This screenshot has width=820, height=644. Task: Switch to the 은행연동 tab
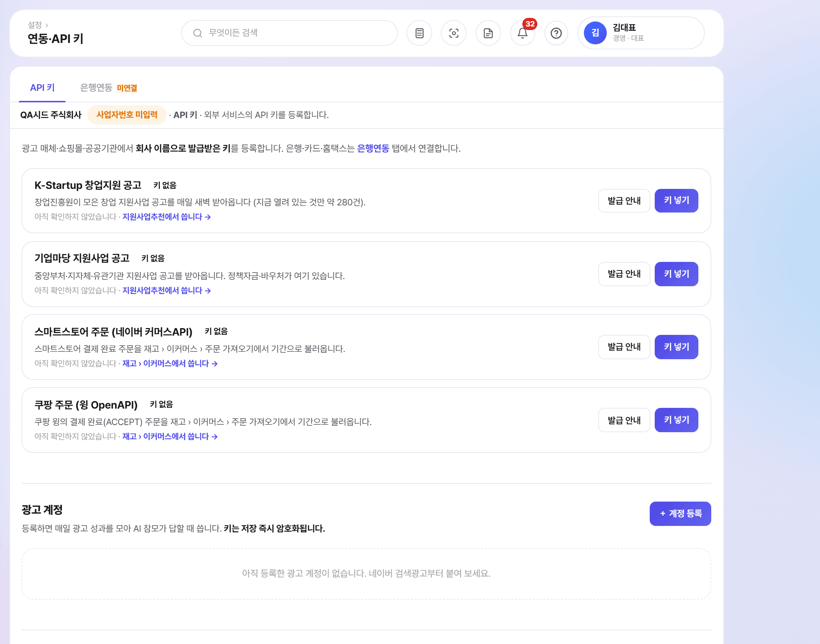point(96,88)
